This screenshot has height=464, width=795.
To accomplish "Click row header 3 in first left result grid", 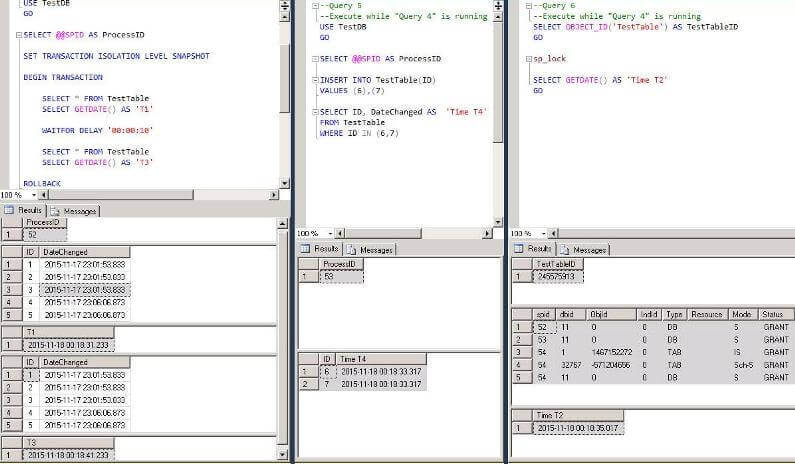I will point(12,290).
